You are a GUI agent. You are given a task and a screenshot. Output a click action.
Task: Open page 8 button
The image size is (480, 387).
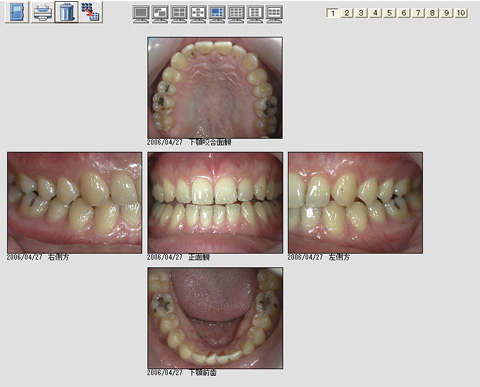(432, 13)
